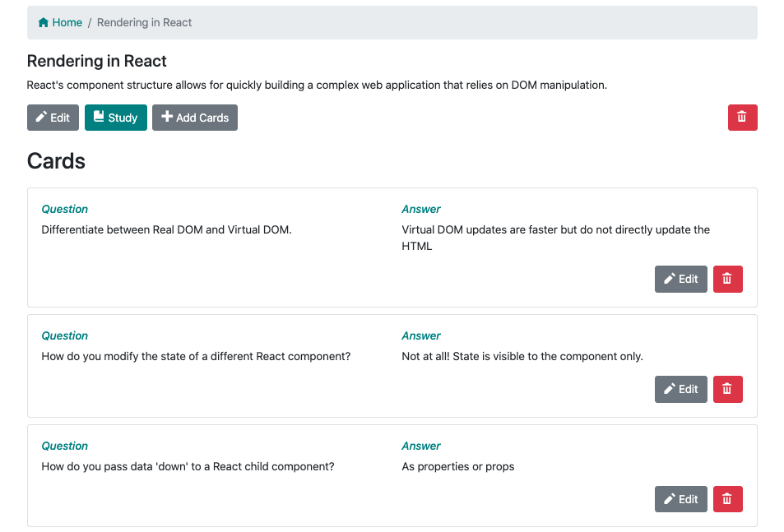Image resolution: width=784 pixels, height=532 pixels.
Task: Delete the Rendering in React deck
Action: [x=742, y=118]
